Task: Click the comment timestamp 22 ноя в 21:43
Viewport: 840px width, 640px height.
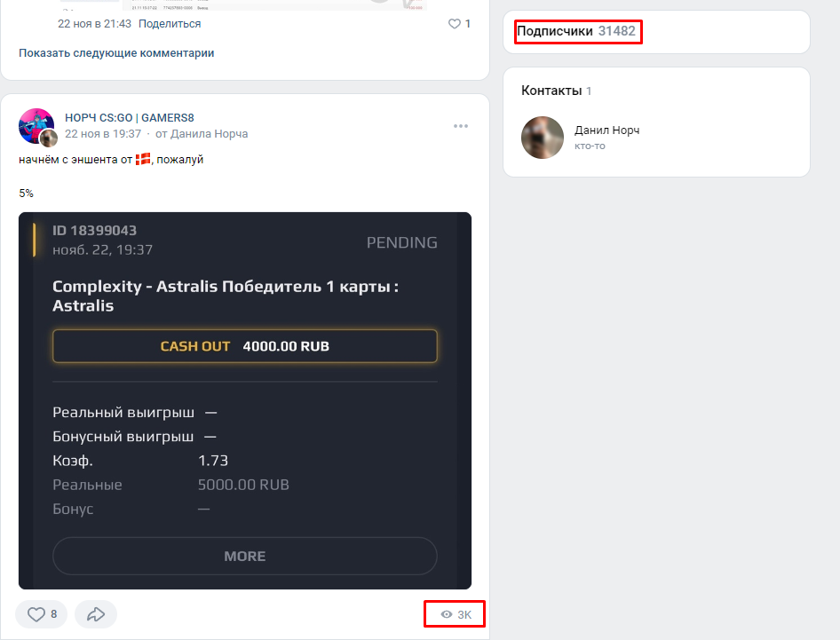Action: (x=95, y=24)
